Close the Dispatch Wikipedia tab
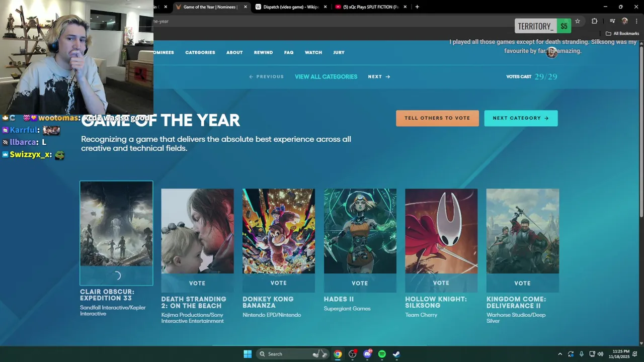Viewport: 644px width, 362px height. tap(326, 7)
